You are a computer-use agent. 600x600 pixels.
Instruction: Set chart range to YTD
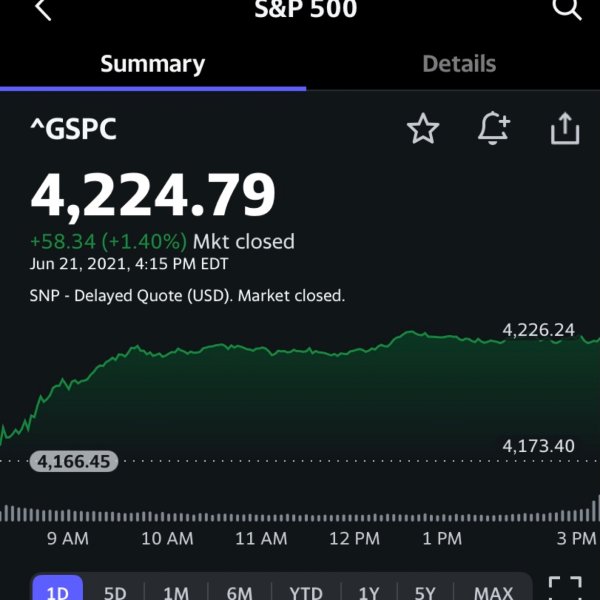coord(306,591)
